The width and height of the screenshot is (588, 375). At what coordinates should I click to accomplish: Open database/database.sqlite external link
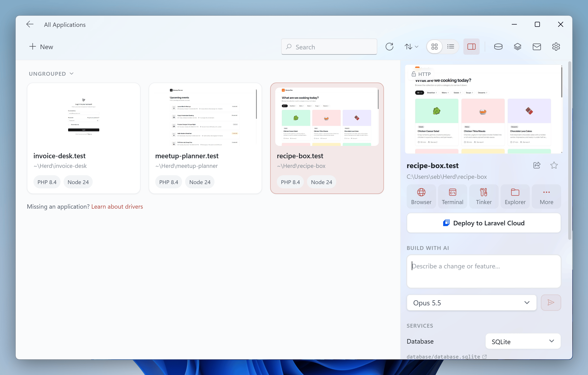(x=484, y=357)
